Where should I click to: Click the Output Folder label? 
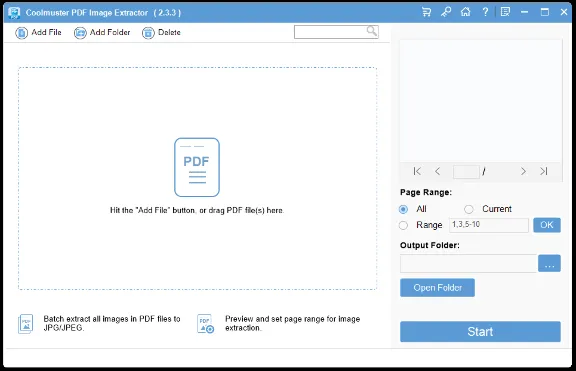pyautogui.click(x=430, y=245)
